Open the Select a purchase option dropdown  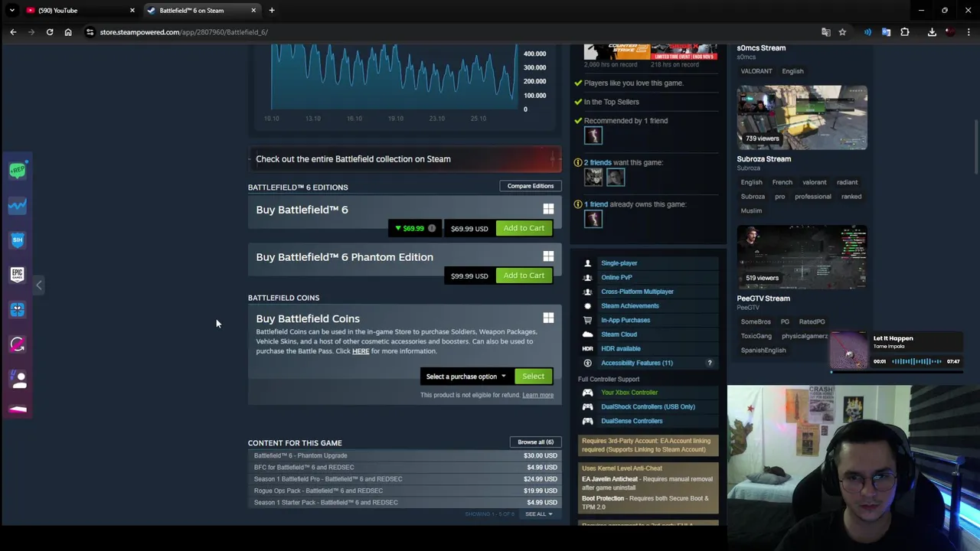(466, 377)
